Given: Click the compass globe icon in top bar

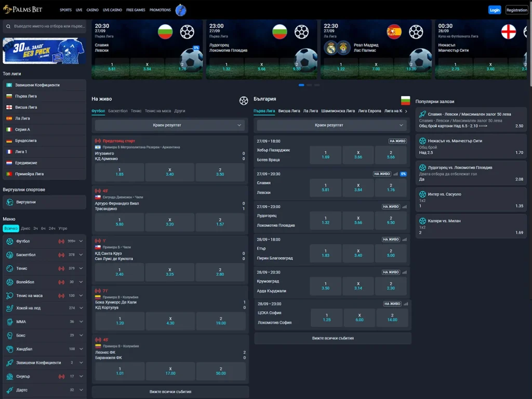Looking at the screenshot, I should click(181, 10).
